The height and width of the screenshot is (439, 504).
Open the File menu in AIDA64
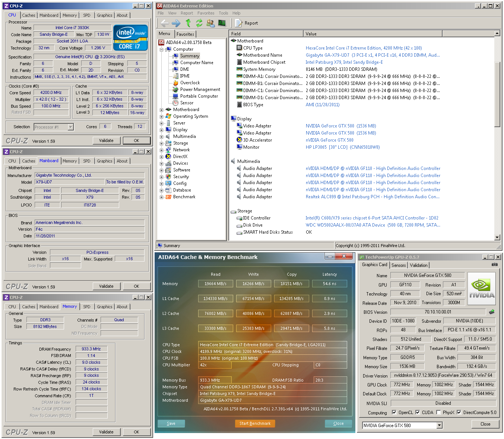(x=161, y=13)
